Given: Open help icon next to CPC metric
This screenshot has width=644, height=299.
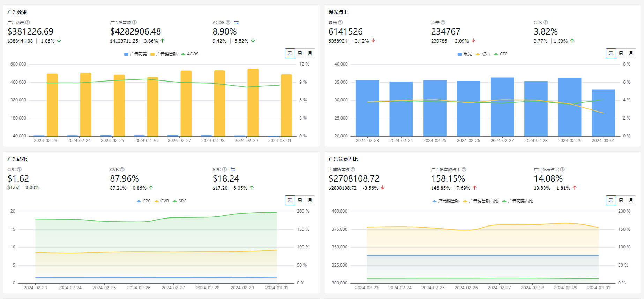Looking at the screenshot, I should coord(19,169).
